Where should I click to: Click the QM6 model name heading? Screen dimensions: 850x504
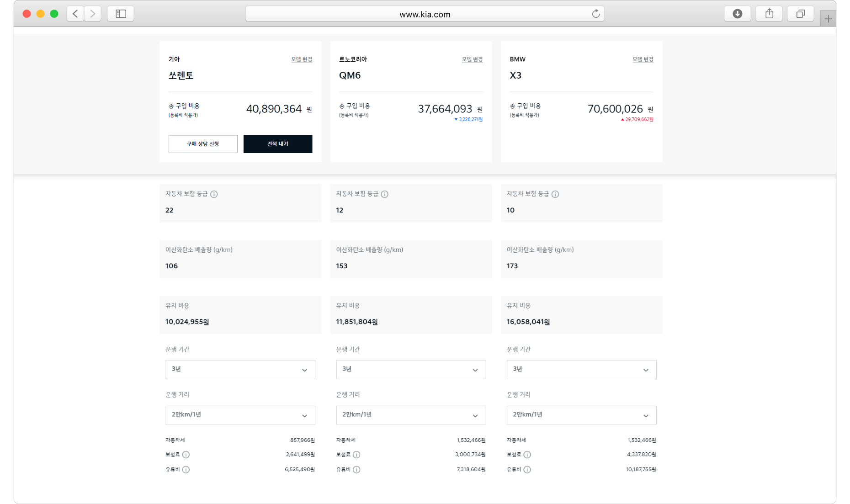pyautogui.click(x=350, y=75)
